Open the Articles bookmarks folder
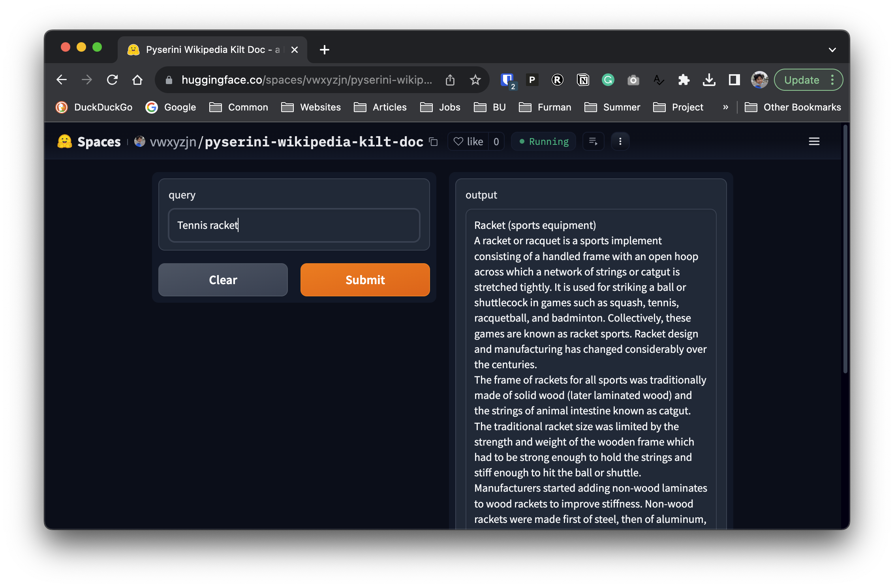The image size is (894, 588). coord(380,107)
